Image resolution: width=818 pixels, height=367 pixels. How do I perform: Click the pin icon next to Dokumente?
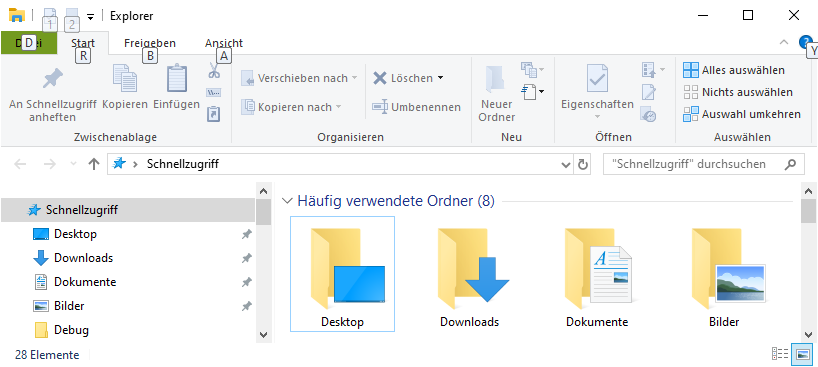[x=246, y=282]
